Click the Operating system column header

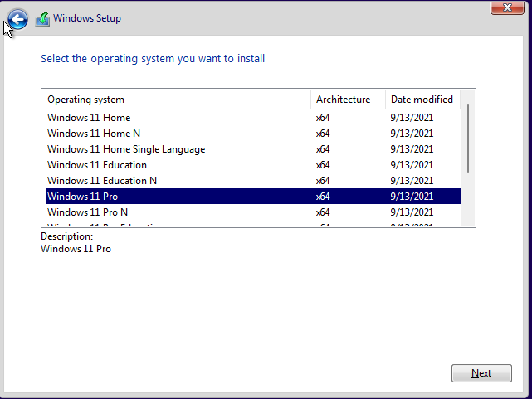point(86,100)
